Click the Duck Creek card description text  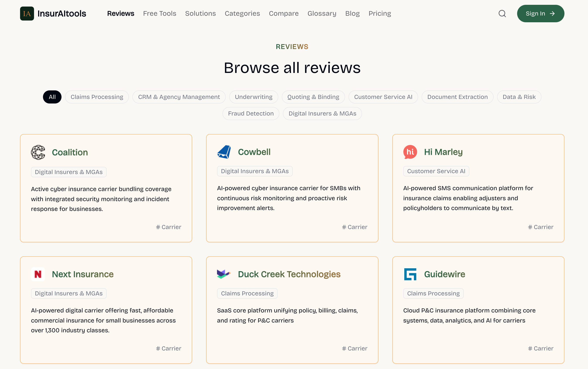click(287, 315)
